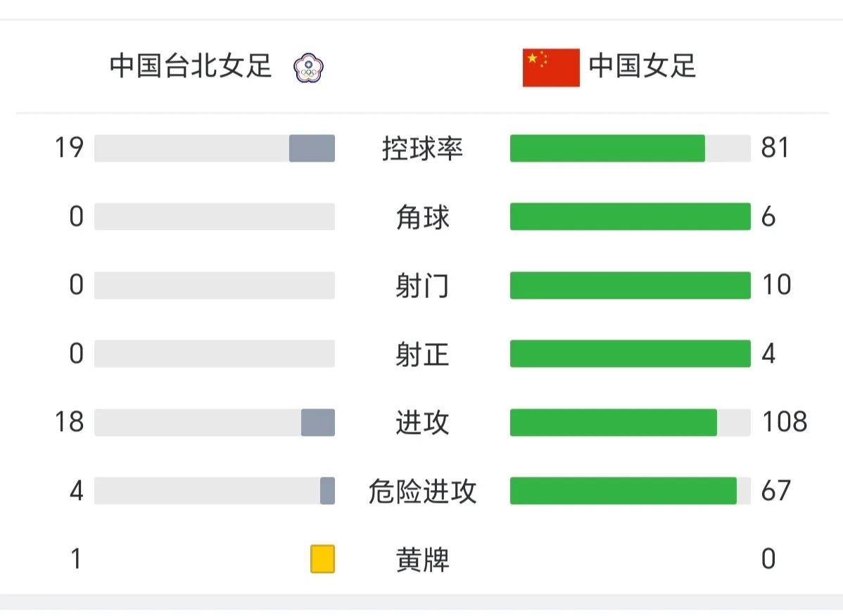The width and height of the screenshot is (843, 616).
Task: Click the green shots on target bar
Action: 630,354
